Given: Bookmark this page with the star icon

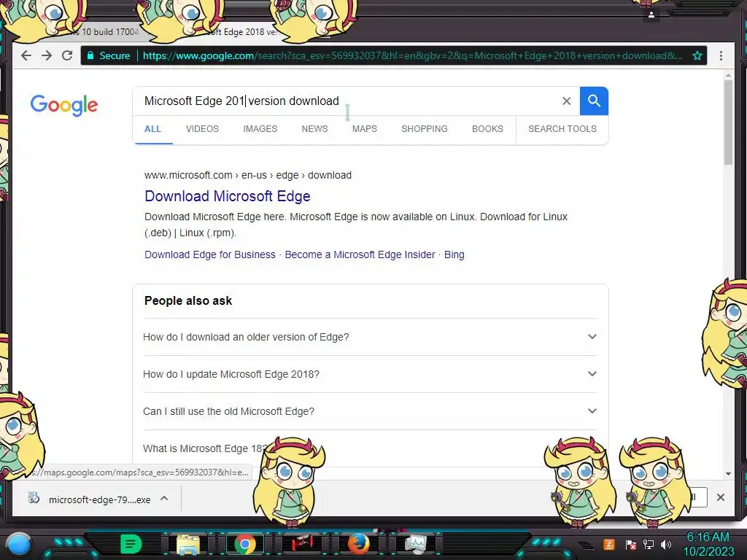Looking at the screenshot, I should point(697,55).
